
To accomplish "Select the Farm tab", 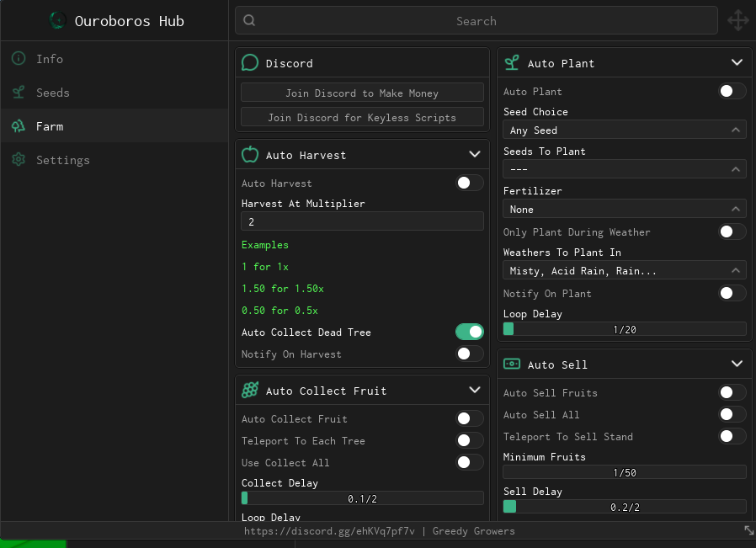I will [114, 125].
